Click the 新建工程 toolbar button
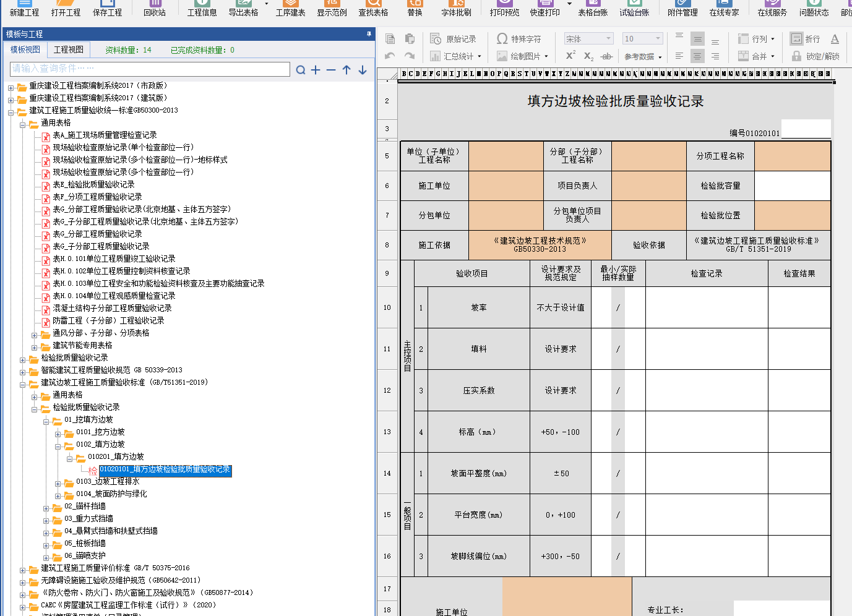Screen dimensions: 852x616 24,9
